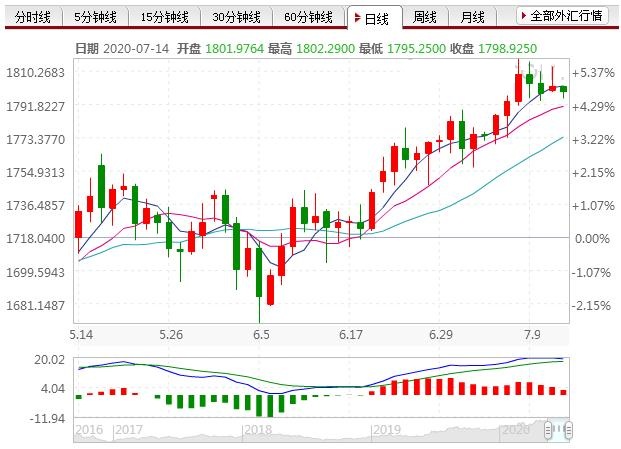Select the active 日线 tab
Image resolution: width=621 pixels, height=449 pixels.
coord(375,18)
